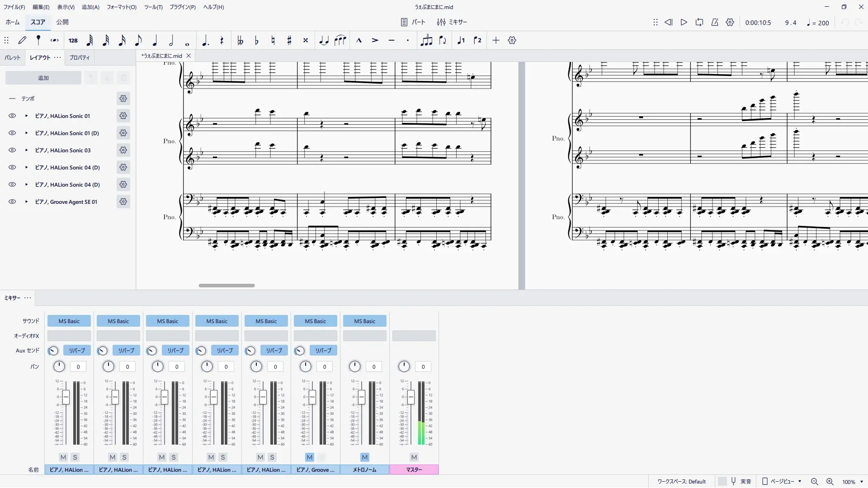Open the フォーマット(O) menu
The width and height of the screenshot is (868, 488).
pos(121,7)
